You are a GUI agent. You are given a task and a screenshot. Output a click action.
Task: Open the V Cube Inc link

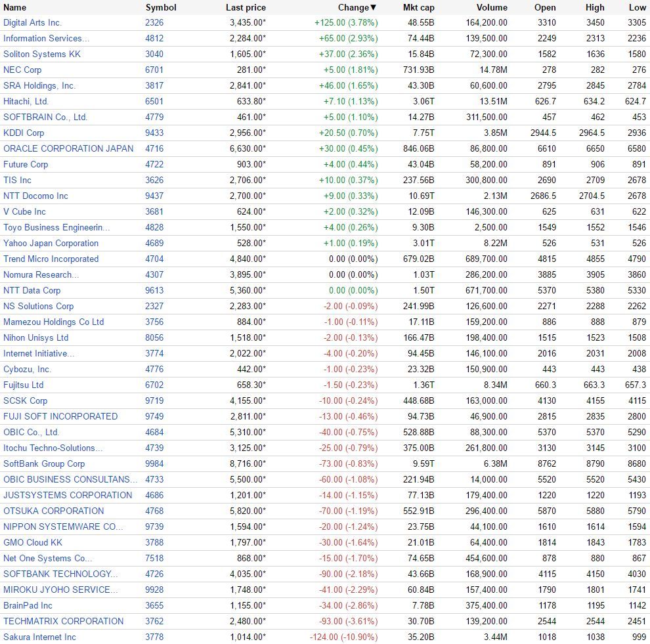coord(24,211)
